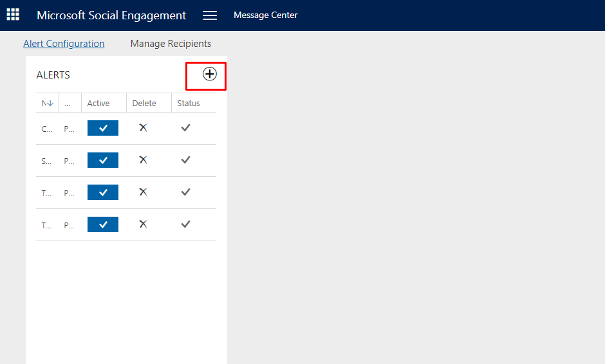
Task: Open the hamburger navigation menu
Action: click(210, 15)
